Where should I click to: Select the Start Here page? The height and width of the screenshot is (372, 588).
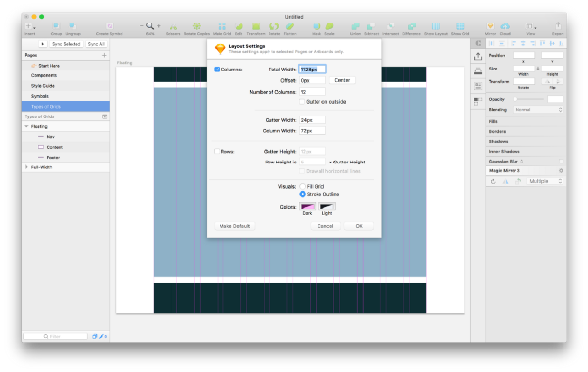66,66
